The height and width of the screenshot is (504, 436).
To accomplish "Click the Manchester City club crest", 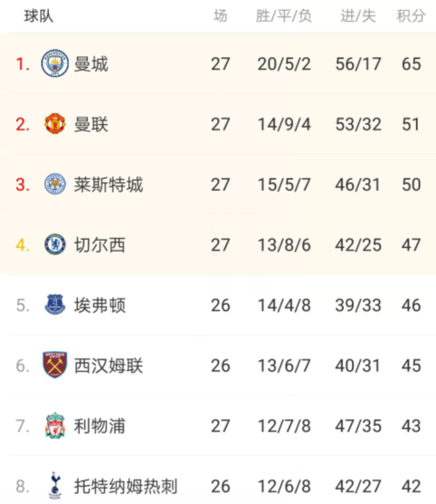I will point(55,63).
